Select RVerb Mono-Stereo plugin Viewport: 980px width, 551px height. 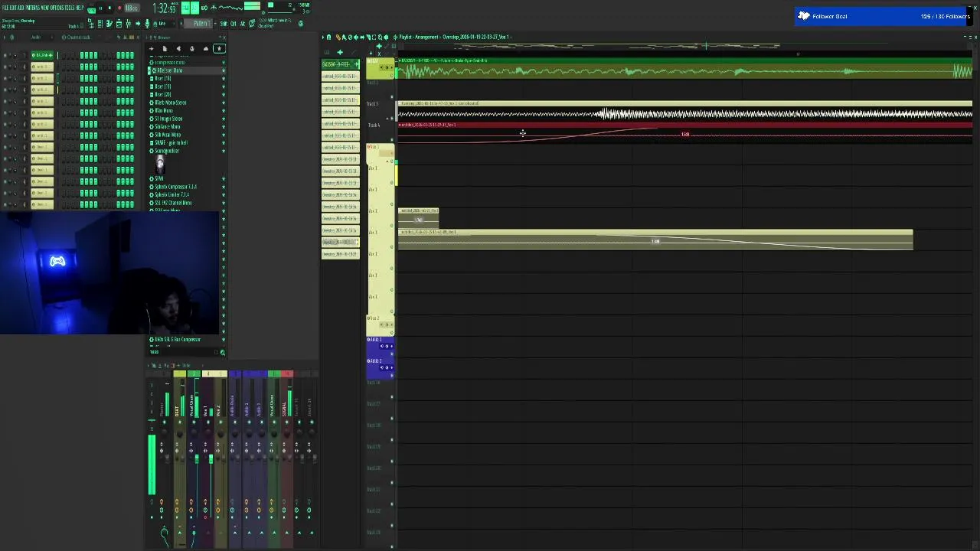170,103
